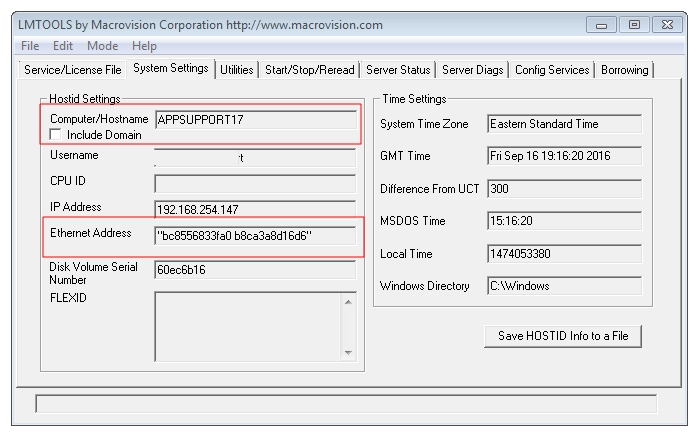Enable the Include Domain checkbox
The height and width of the screenshot is (438, 700).
[56, 134]
